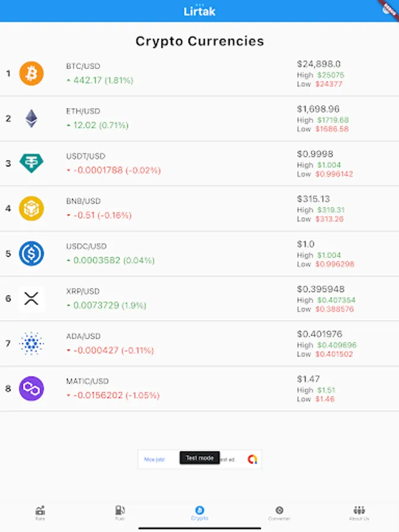Open the Converter tab
This screenshot has height=532, width=399.
(279, 512)
